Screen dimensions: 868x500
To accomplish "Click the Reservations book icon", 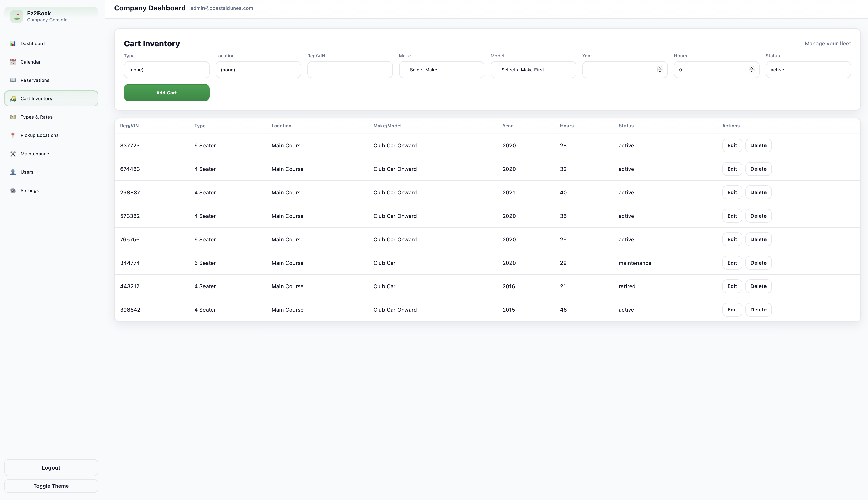I will click(x=13, y=80).
